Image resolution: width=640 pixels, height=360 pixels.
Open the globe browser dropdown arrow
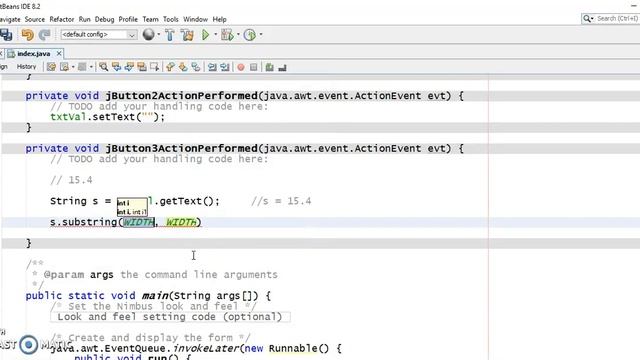[159, 35]
